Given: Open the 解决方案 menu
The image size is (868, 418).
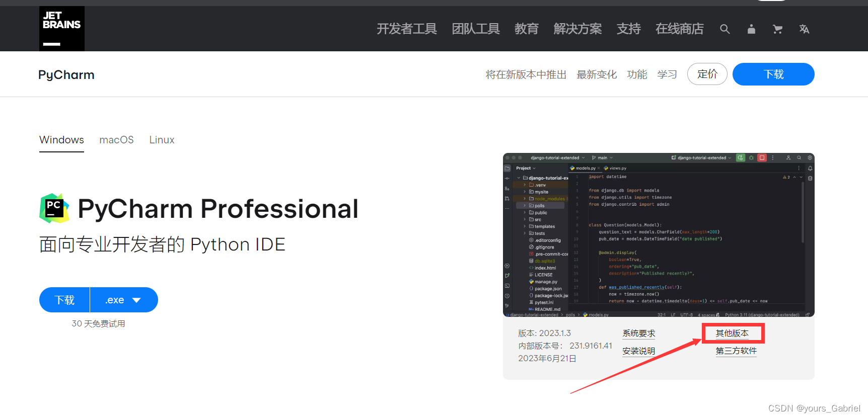Looking at the screenshot, I should (577, 29).
